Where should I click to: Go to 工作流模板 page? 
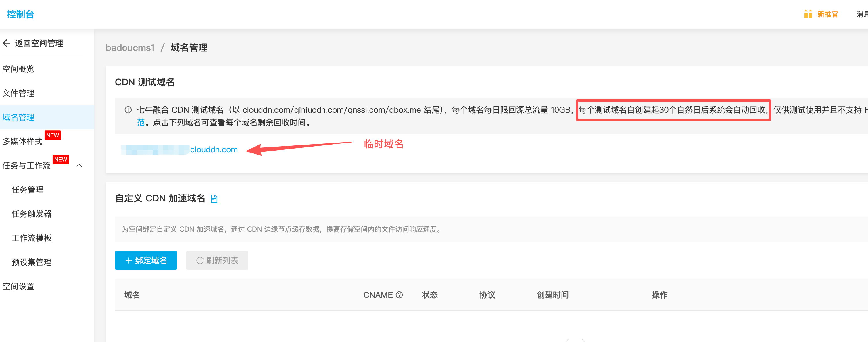coord(32,238)
